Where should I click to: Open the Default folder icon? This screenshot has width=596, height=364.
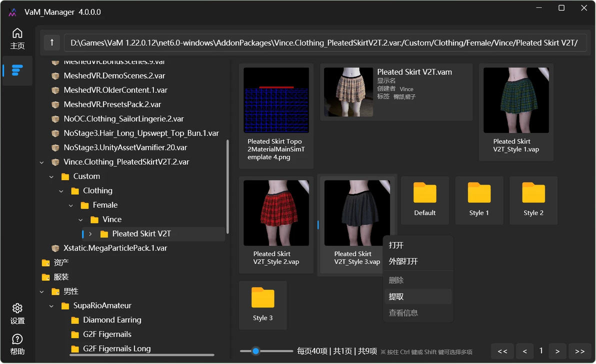[x=424, y=192]
